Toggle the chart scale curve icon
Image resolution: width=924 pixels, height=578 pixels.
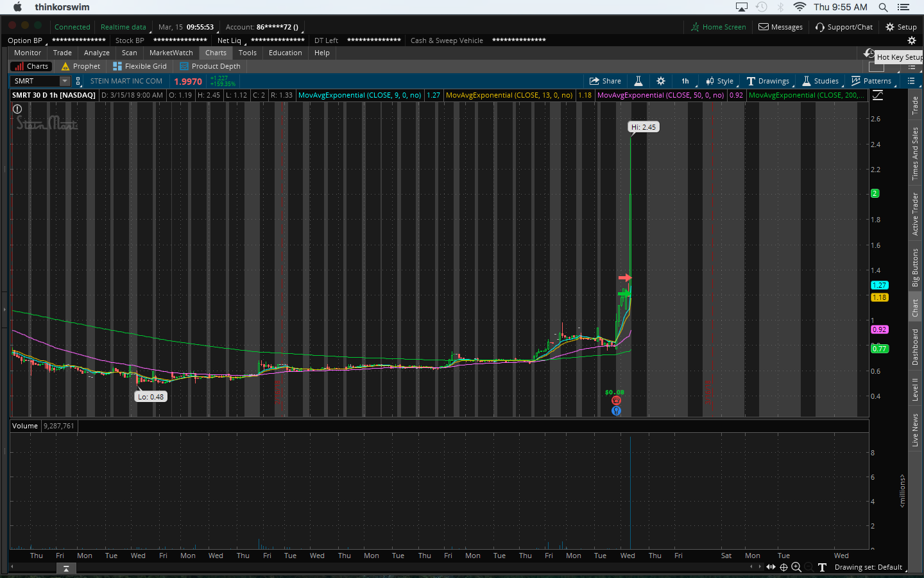pyautogui.click(x=878, y=95)
